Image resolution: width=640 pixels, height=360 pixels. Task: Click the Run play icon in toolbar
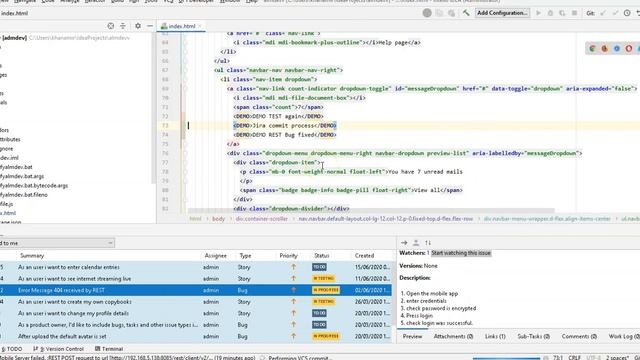click(x=538, y=13)
